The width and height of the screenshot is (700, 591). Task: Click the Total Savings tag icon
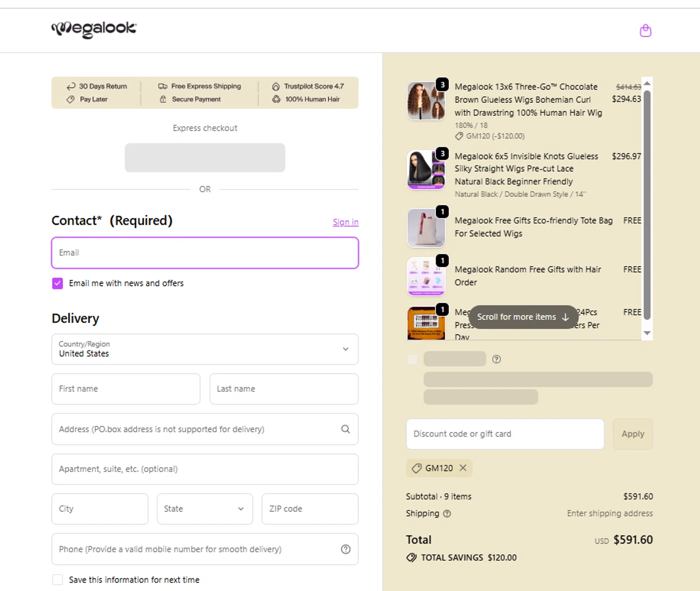(412, 557)
